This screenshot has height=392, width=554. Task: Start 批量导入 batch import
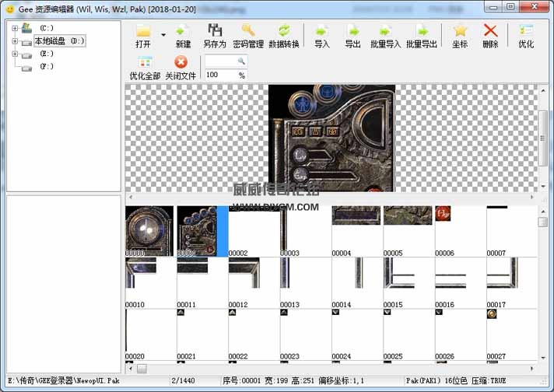(x=385, y=36)
